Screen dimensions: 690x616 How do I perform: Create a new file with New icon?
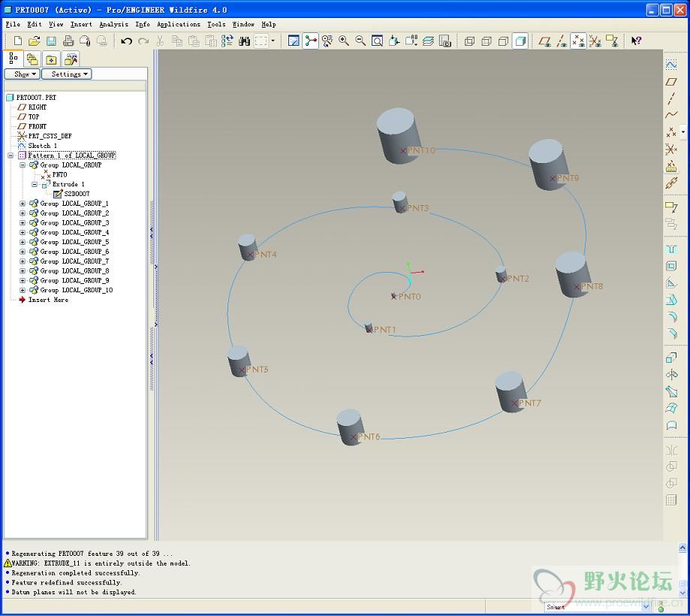17,41
